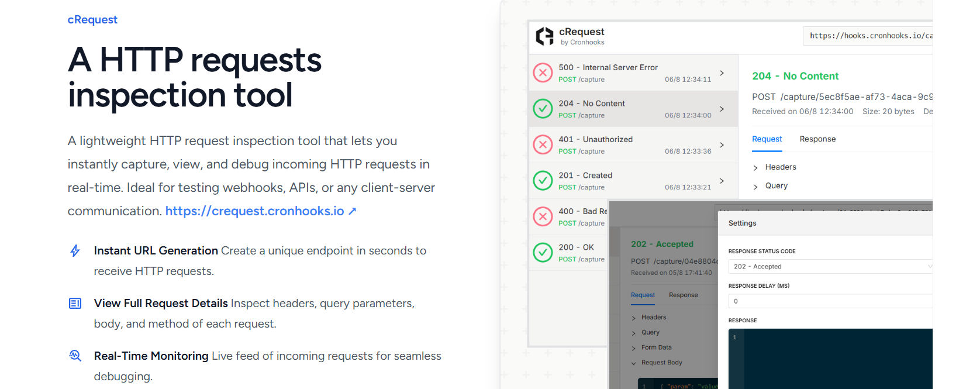
Task: Open the 204 No Content row chevron
Action: [722, 109]
